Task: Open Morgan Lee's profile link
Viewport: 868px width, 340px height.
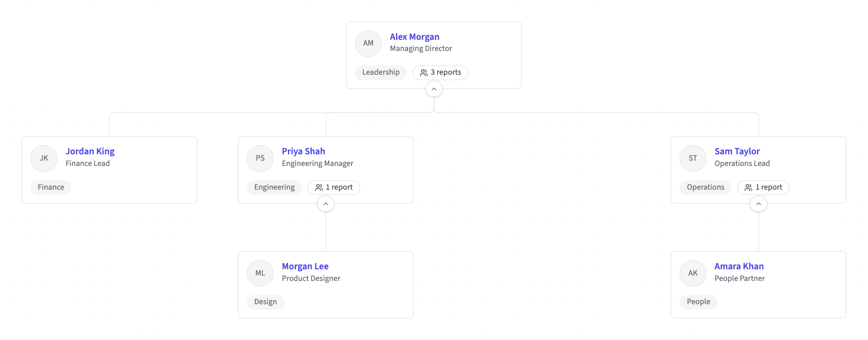Action: [305, 266]
